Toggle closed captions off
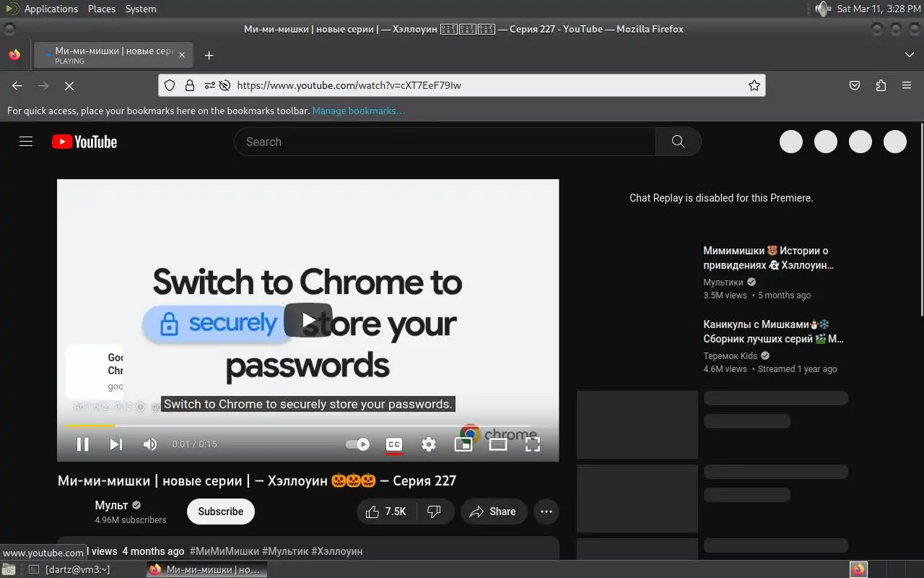This screenshot has height=578, width=924. click(x=394, y=444)
